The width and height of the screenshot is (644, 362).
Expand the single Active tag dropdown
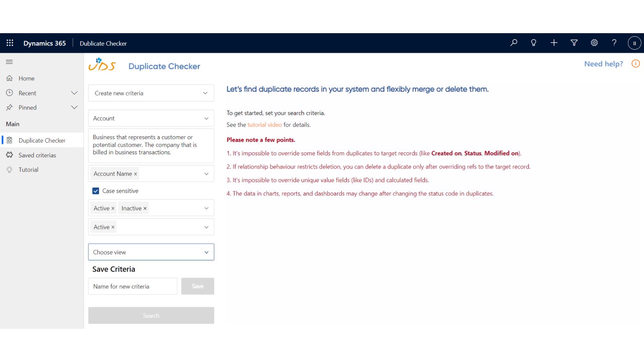tap(206, 227)
